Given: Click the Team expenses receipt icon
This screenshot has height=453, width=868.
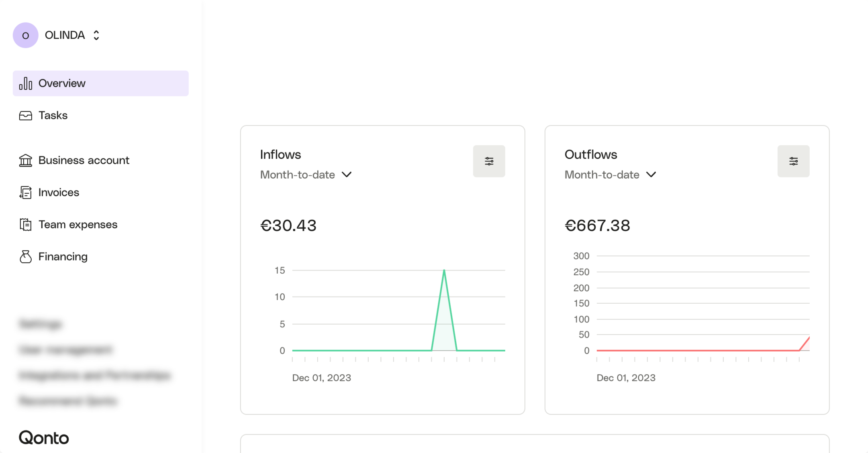Looking at the screenshot, I should [x=26, y=225].
